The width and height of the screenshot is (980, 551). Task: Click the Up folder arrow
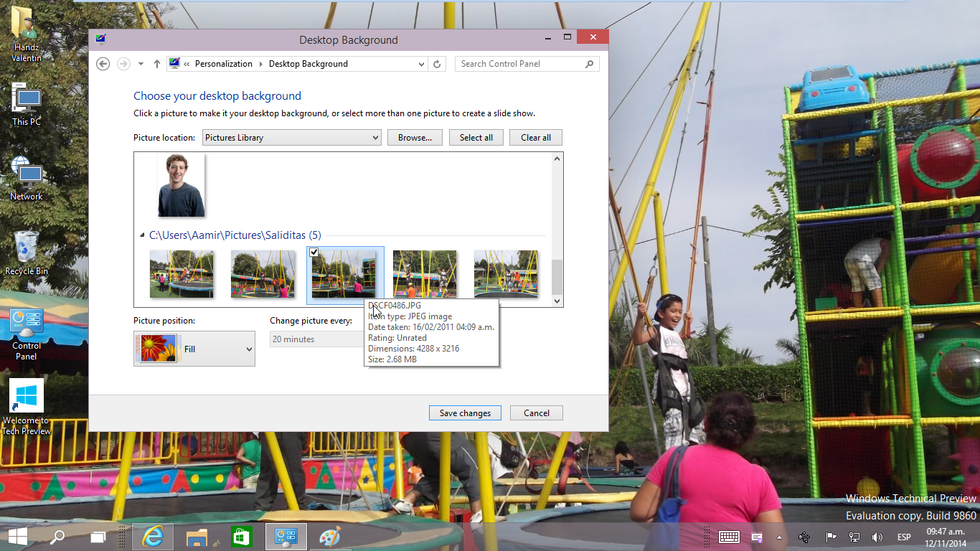coord(157,64)
